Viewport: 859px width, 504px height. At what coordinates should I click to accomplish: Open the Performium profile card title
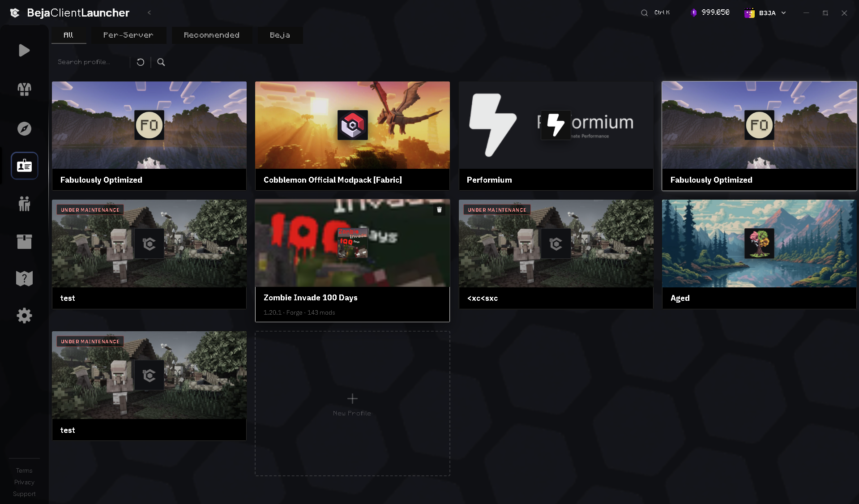click(489, 180)
